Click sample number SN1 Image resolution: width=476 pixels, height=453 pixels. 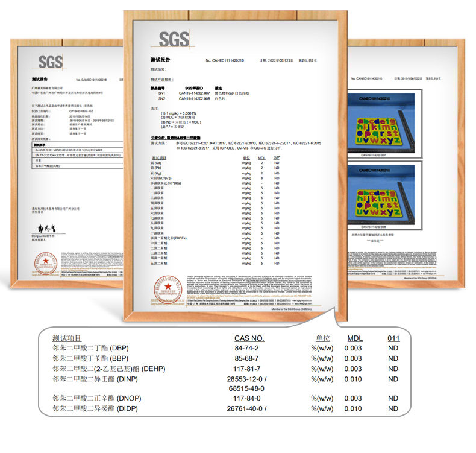tap(161, 93)
